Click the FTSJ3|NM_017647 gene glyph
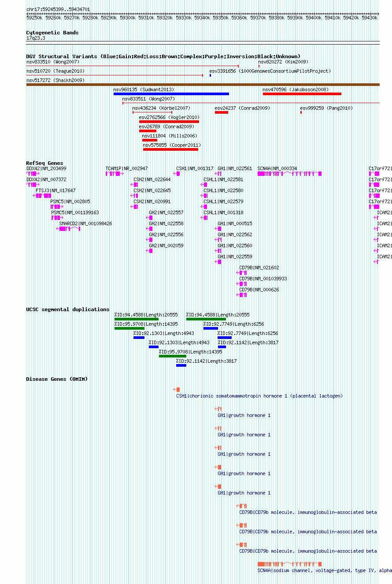Screen dimensions: 392x584 pyautogui.click(x=41, y=196)
